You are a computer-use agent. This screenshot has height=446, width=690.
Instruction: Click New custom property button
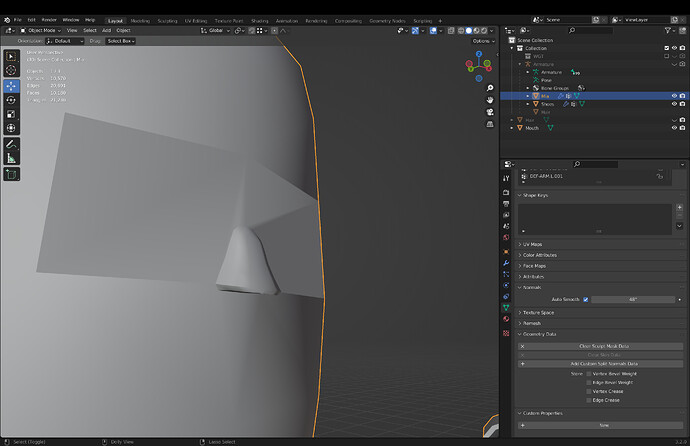[x=600, y=425]
